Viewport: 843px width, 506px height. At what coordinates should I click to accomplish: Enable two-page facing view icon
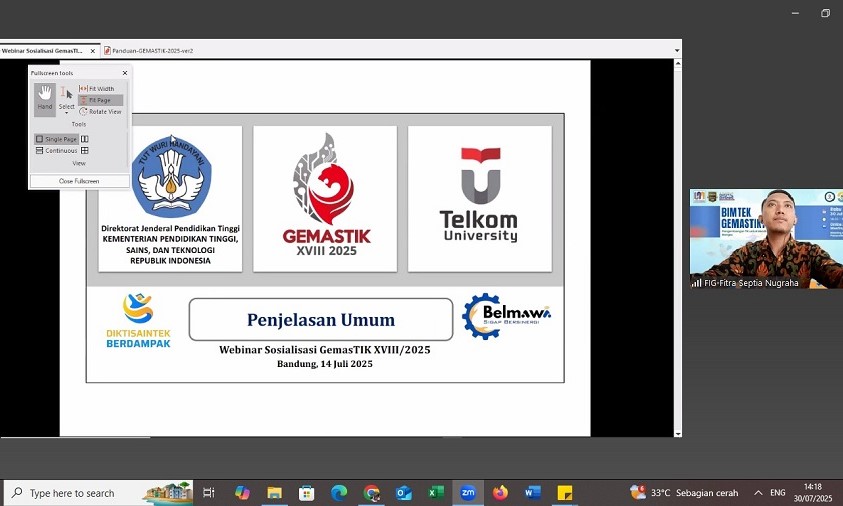(x=84, y=139)
